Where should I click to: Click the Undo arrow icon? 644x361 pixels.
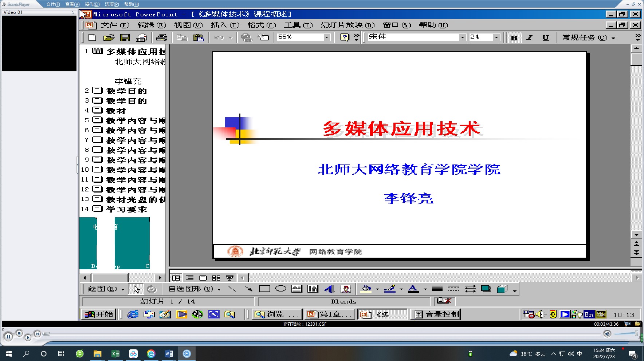[219, 37]
